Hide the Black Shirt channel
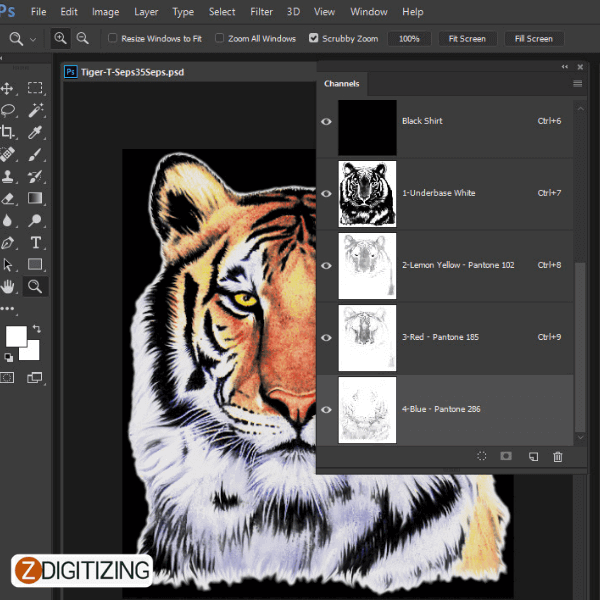The height and width of the screenshot is (600, 600). (x=326, y=122)
